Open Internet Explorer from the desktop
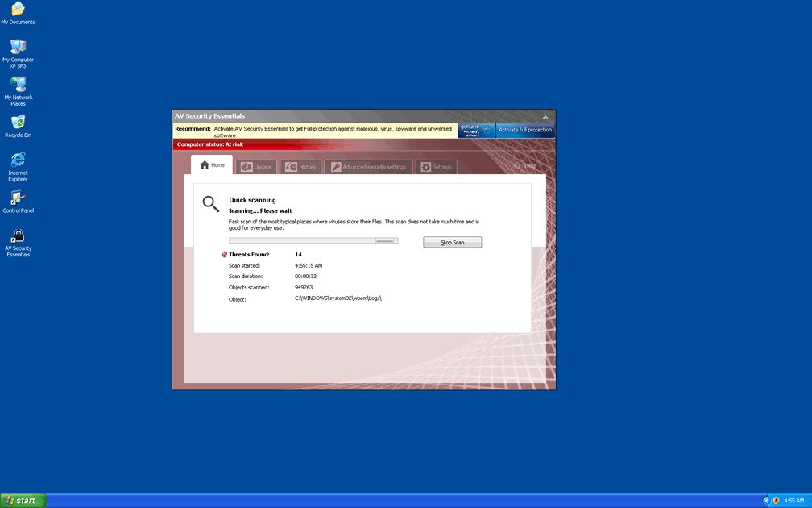The image size is (812, 508). coord(18,160)
